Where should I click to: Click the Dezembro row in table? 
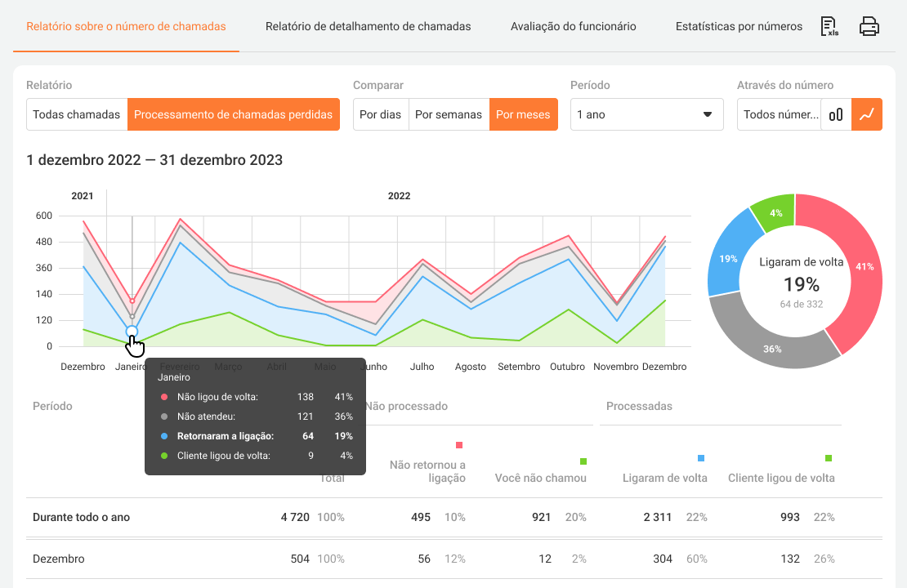click(453, 559)
